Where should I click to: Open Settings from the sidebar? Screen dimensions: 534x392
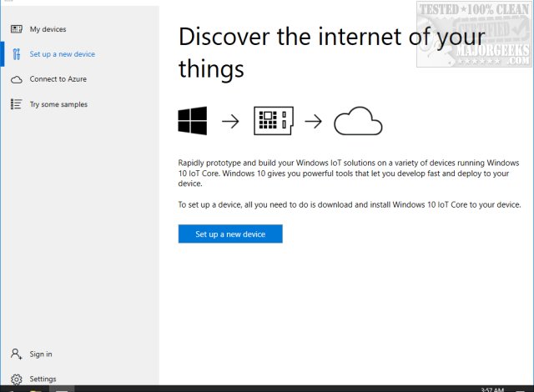pyautogui.click(x=43, y=379)
